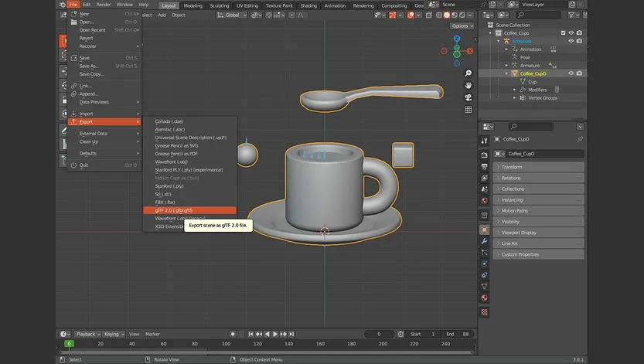Open the Object Constraints tab icon
Screen dimensions: 644x364
pos(484,275)
